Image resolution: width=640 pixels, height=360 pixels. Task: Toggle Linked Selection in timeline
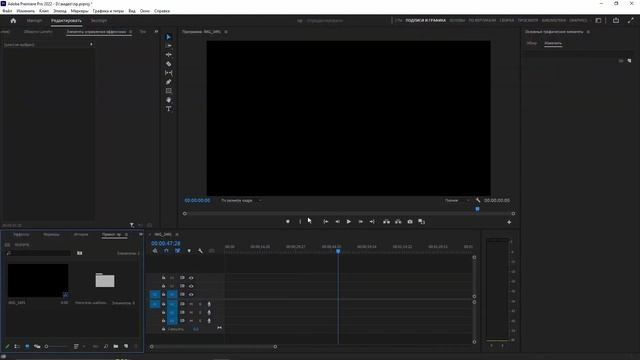click(x=178, y=251)
